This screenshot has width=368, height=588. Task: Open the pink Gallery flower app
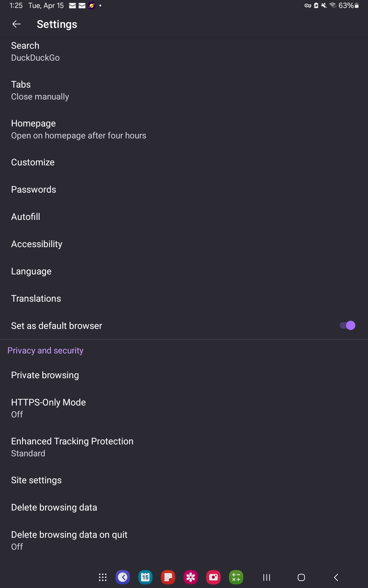pos(191,578)
